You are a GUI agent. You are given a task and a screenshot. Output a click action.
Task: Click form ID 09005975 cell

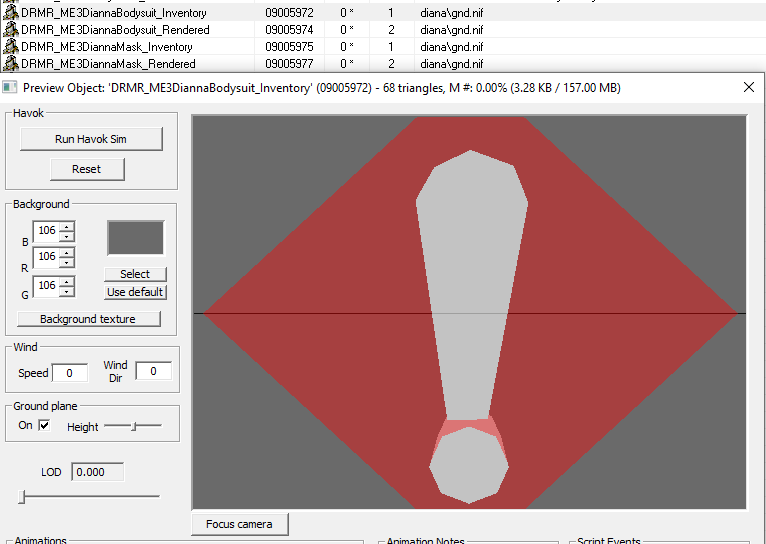[289, 47]
